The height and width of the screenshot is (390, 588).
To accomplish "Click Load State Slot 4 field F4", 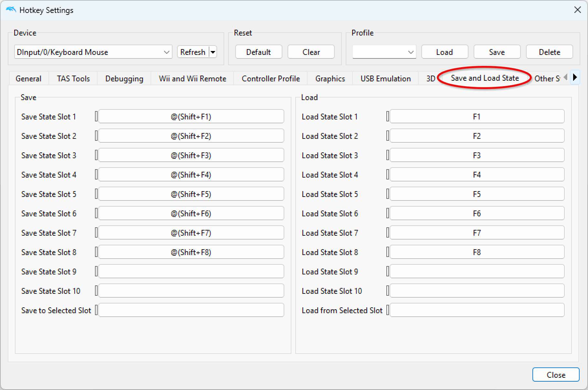I will pos(477,175).
